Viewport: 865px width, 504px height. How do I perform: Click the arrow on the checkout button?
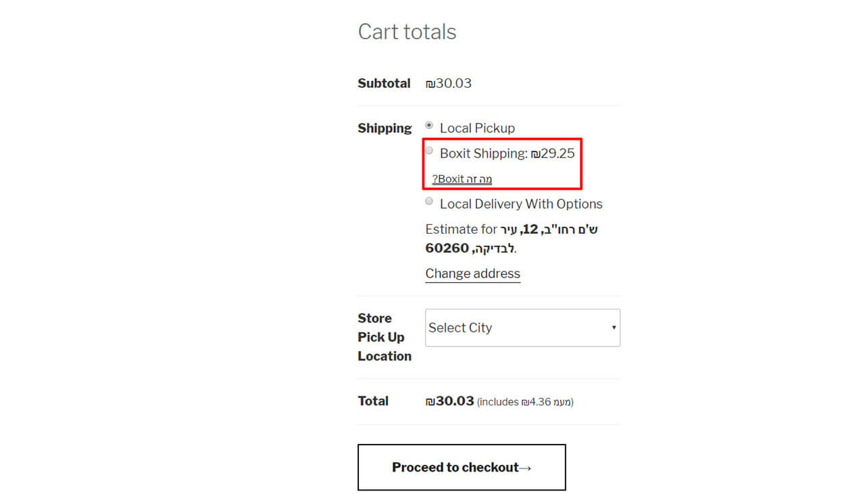tap(525, 468)
